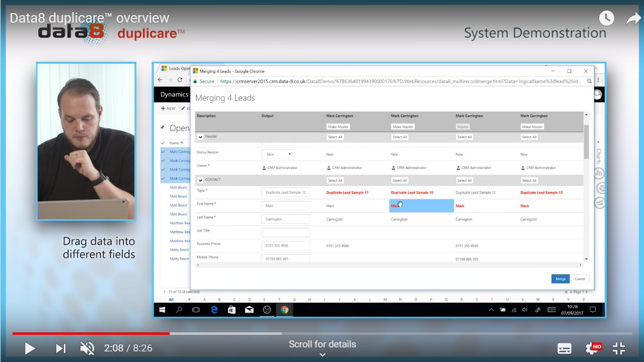Click the empty Job Title output field
This screenshot has height=362, width=644.
[x=286, y=232]
